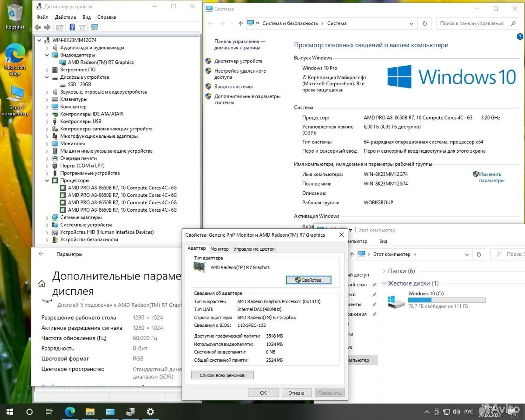Image resolution: width=525 pixels, height=420 pixels.
Task: Click the System control panel taskbar icon
Action: pos(110,412)
